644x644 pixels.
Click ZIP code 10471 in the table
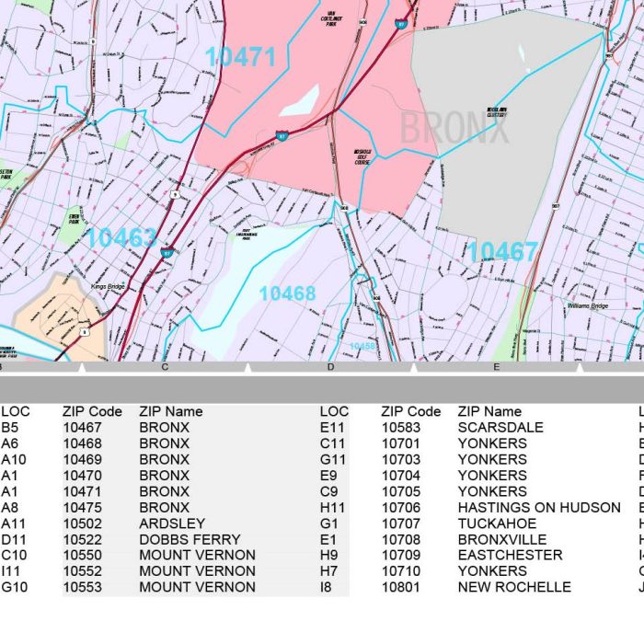(82, 491)
